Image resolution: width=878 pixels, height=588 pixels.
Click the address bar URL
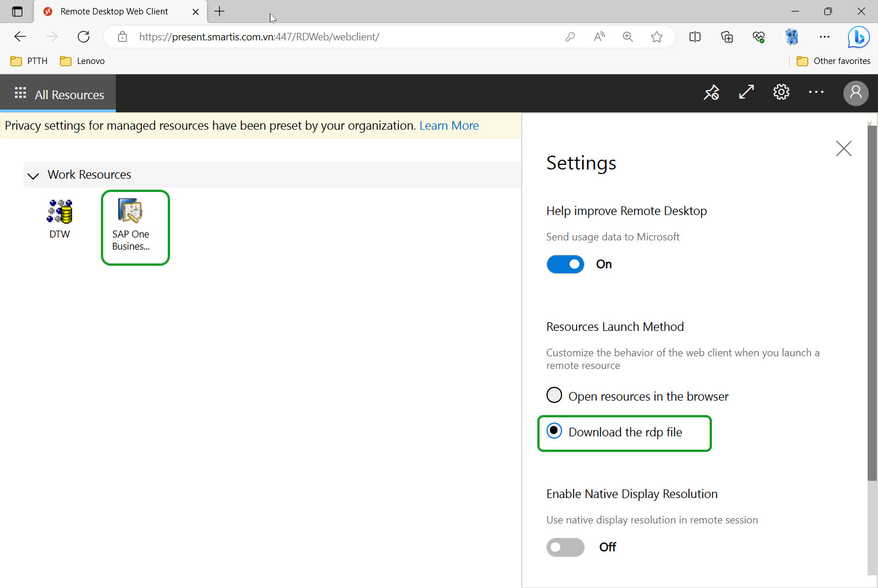point(259,37)
